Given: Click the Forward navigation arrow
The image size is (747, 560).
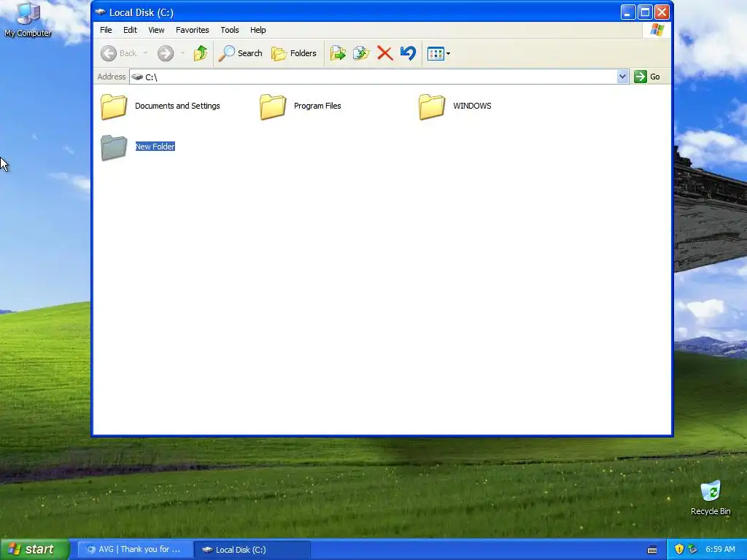Looking at the screenshot, I should 166,53.
